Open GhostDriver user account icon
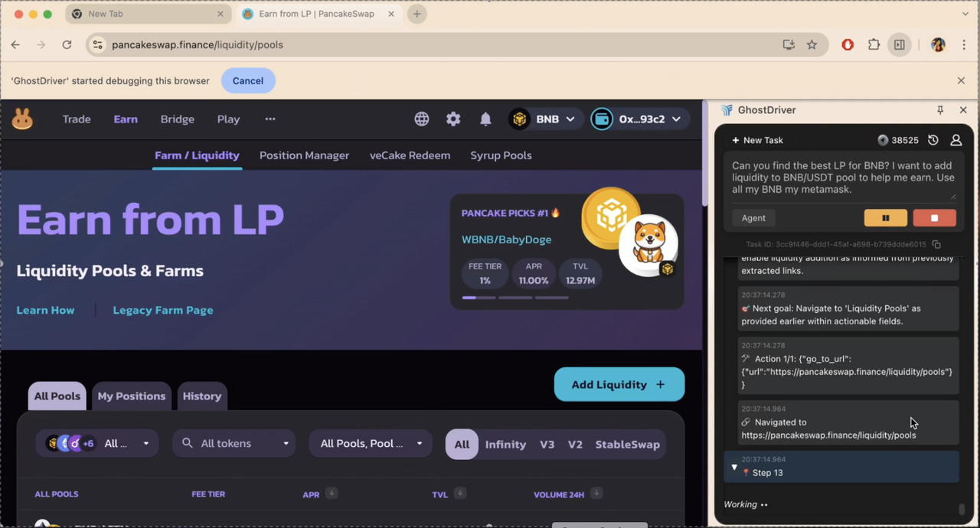Viewport: 980px width, 528px height. coord(955,140)
